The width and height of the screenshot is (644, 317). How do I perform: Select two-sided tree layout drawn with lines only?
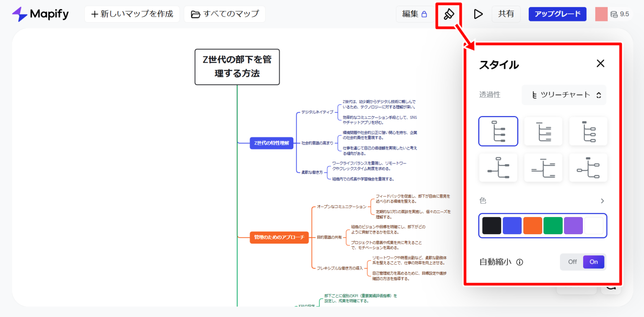click(543, 168)
